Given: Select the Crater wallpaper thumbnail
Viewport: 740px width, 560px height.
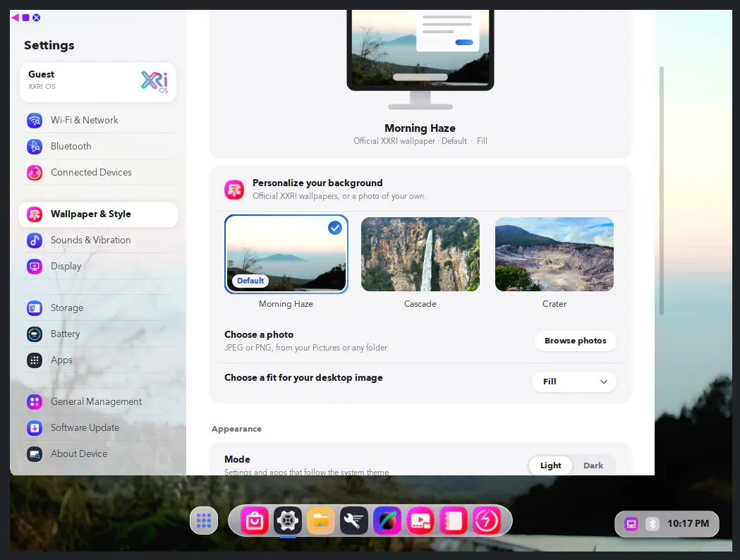Looking at the screenshot, I should [554, 255].
